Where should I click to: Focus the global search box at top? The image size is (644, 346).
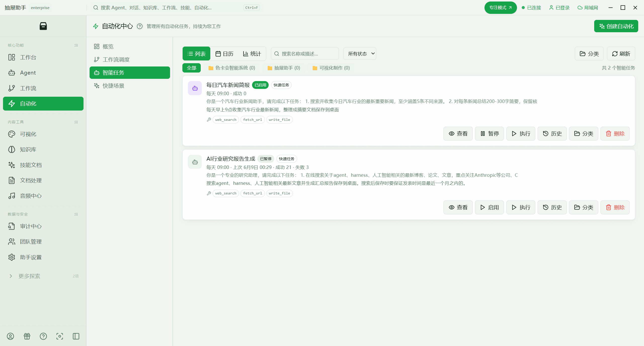tap(176, 8)
